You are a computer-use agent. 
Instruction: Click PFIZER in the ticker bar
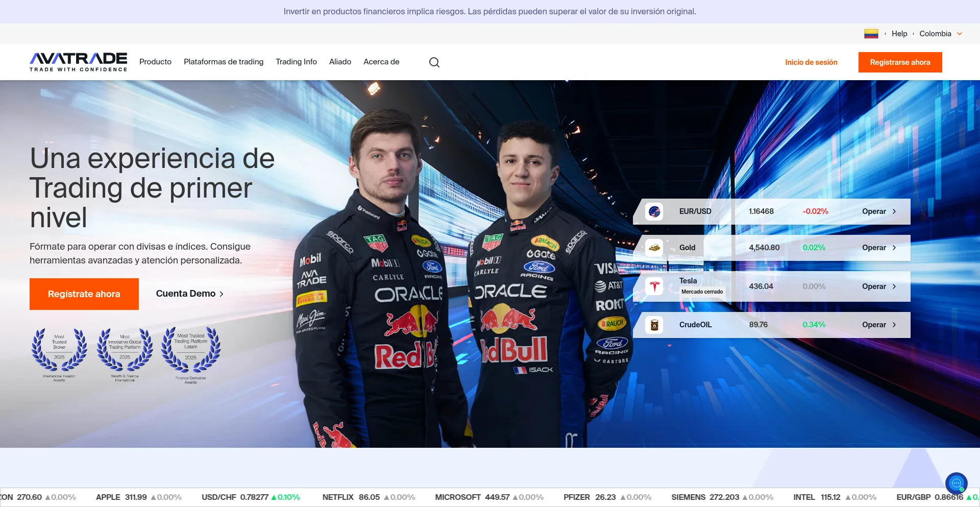pos(577,497)
